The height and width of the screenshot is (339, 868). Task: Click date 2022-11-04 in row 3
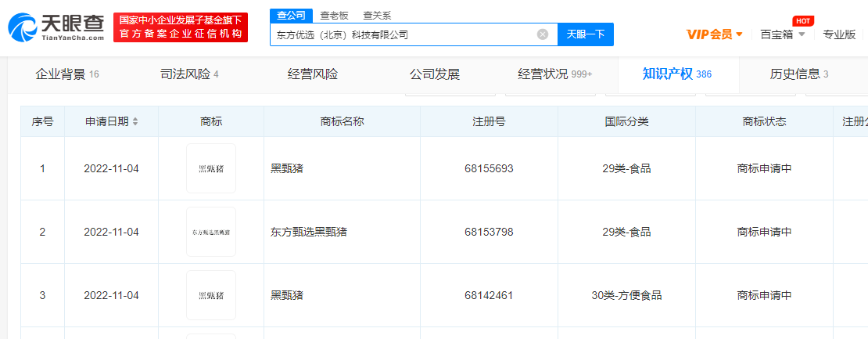111,296
